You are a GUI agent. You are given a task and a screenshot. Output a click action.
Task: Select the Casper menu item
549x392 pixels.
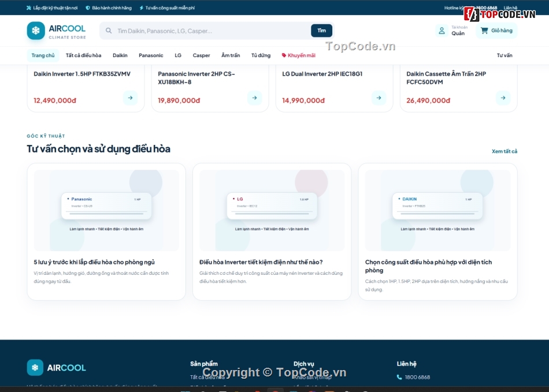pyautogui.click(x=201, y=55)
